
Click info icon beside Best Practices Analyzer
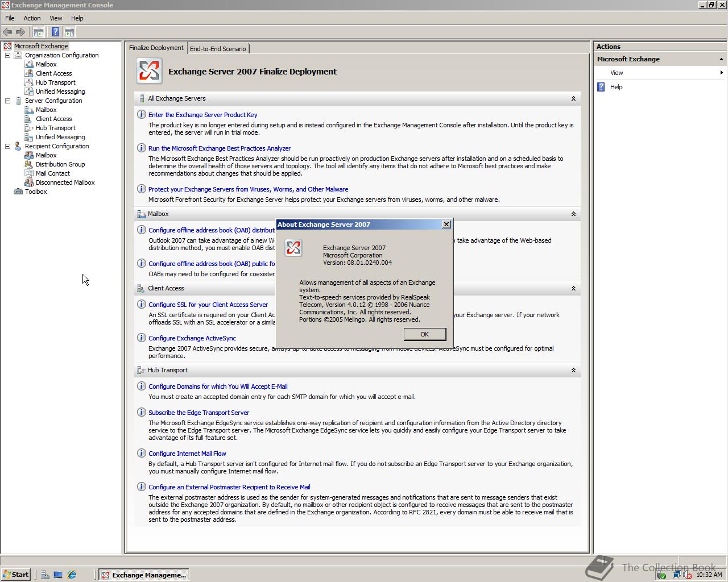tap(142, 148)
